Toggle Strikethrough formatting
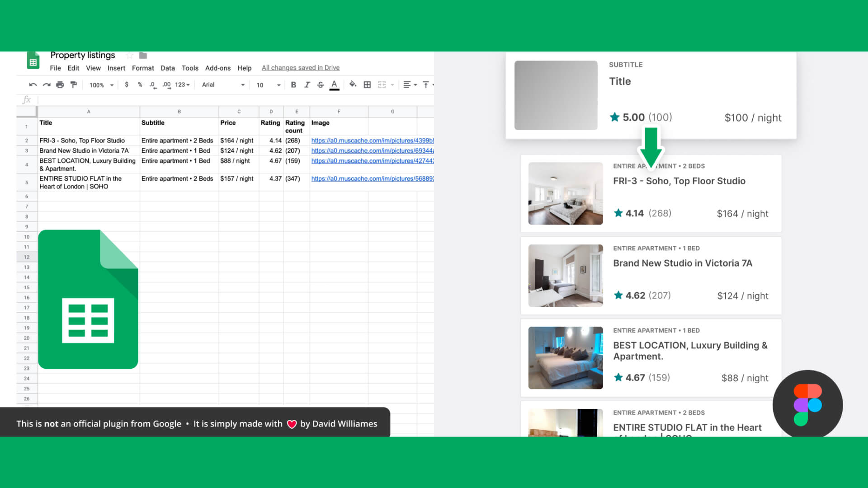 321,84
